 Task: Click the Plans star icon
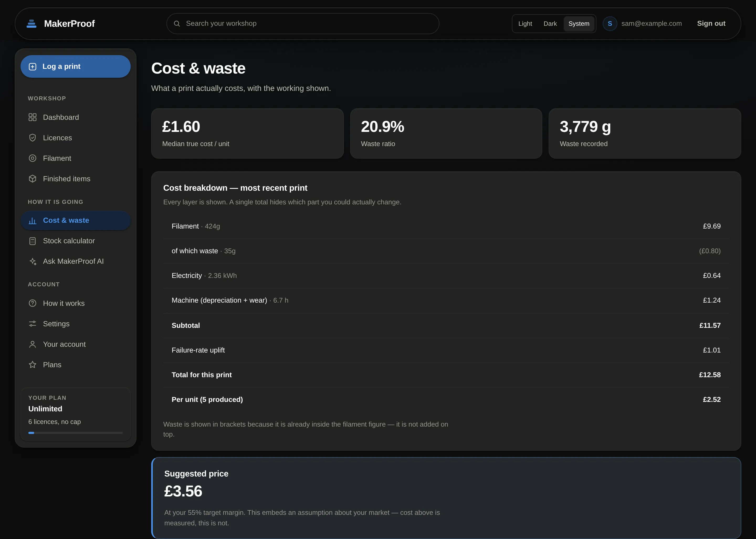point(33,365)
